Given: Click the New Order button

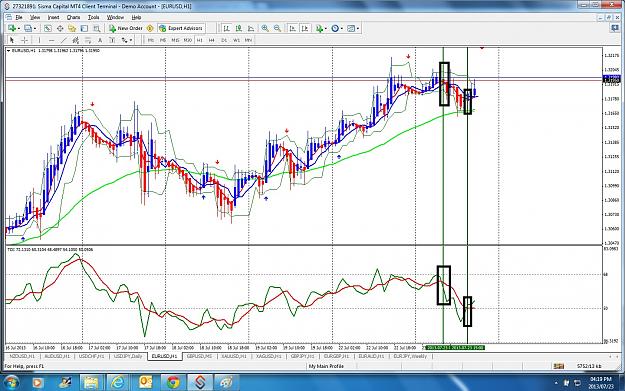Looking at the screenshot, I should click(126, 28).
